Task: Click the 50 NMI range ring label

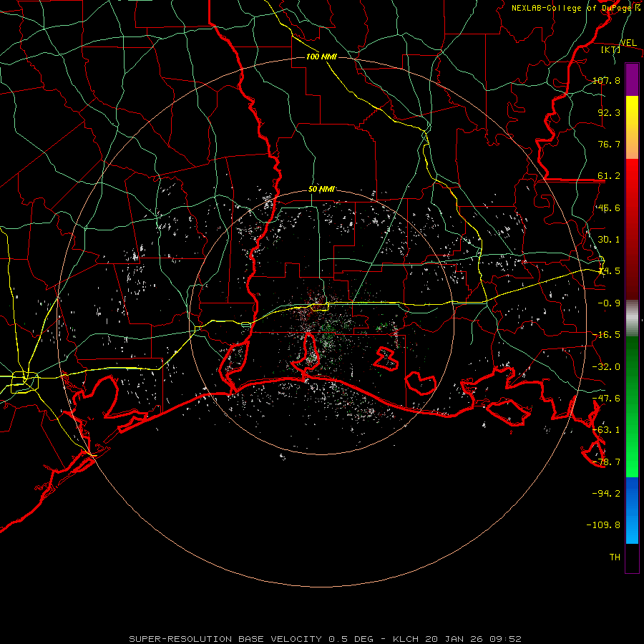Action: pyautogui.click(x=321, y=190)
